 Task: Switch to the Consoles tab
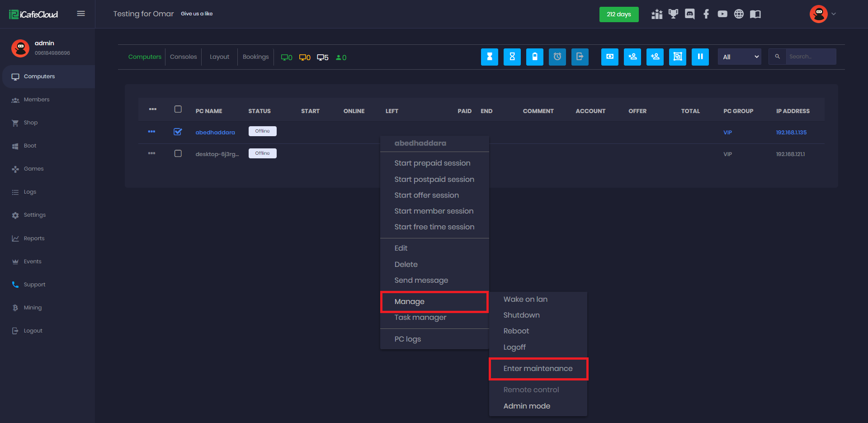pyautogui.click(x=183, y=57)
